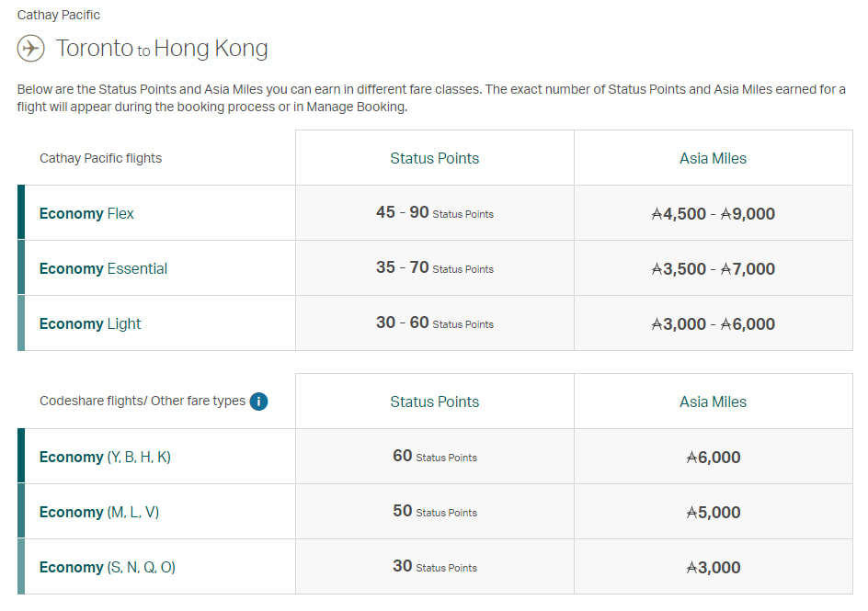
Task: Click the Cathay Pacific flights table label
Action: coord(100,157)
